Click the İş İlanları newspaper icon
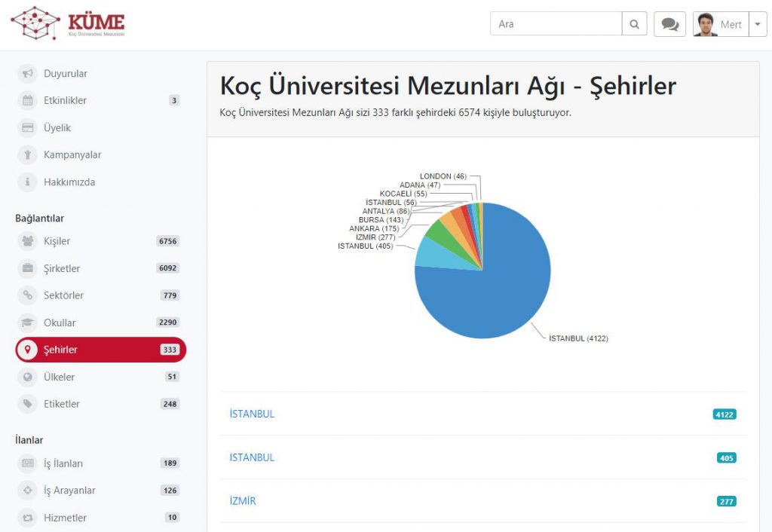 tap(28, 463)
